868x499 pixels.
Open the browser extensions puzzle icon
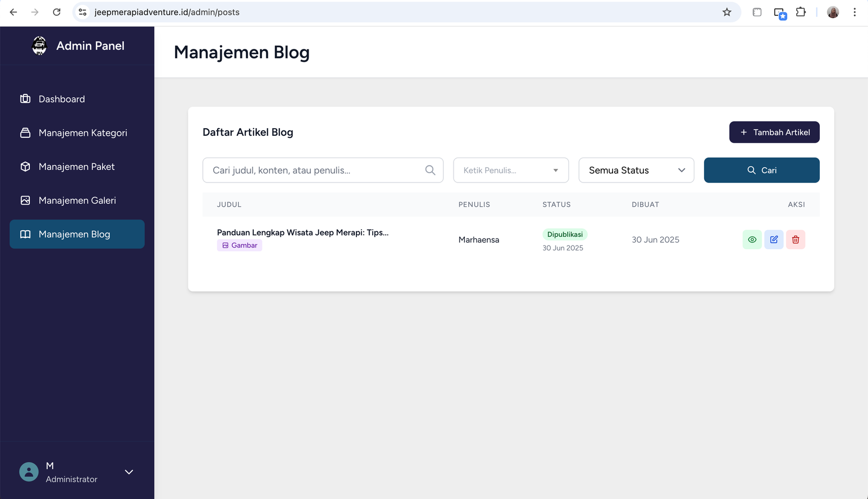801,12
